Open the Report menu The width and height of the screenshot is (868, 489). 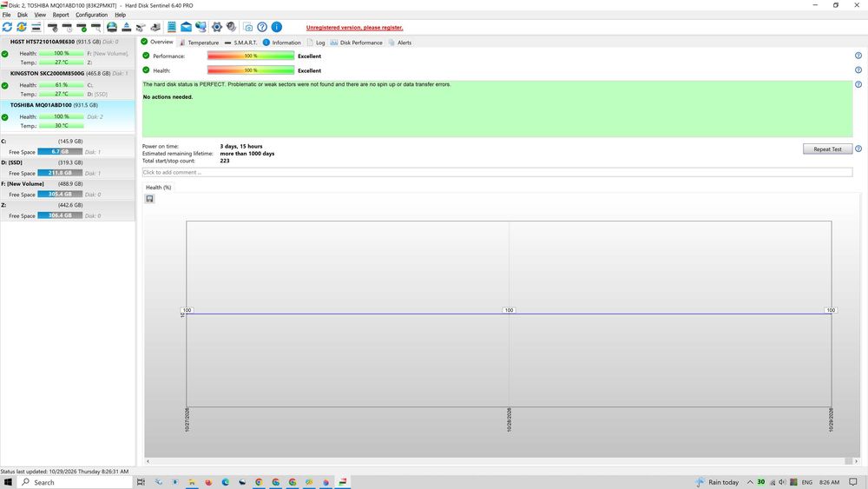pos(61,15)
